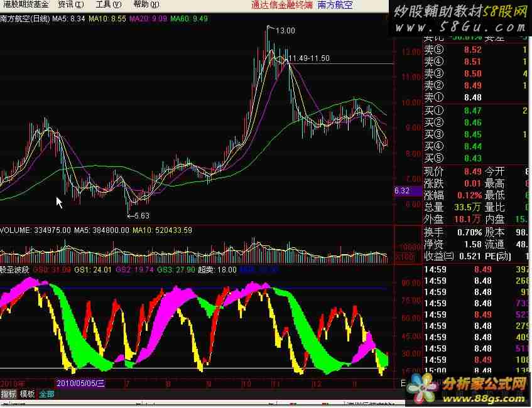
Task: Click the 南方航空 name in title bar
Action: click(x=335, y=5)
